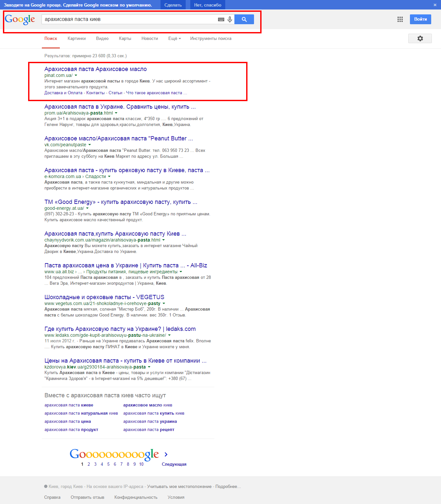The image size is (441, 504).
Task: Expand arrow next to ledaks.com URL
Action: coord(169,335)
